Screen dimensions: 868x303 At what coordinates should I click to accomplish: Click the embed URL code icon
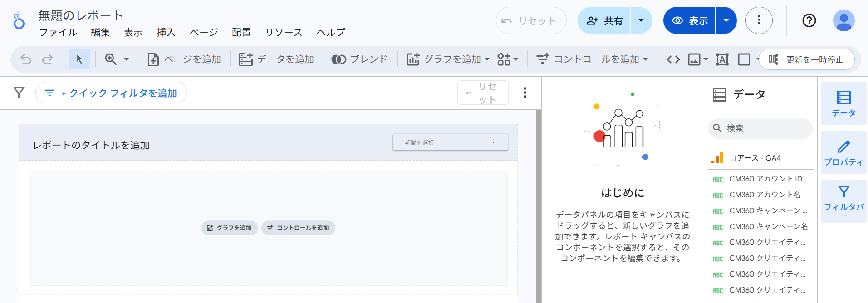click(x=673, y=59)
